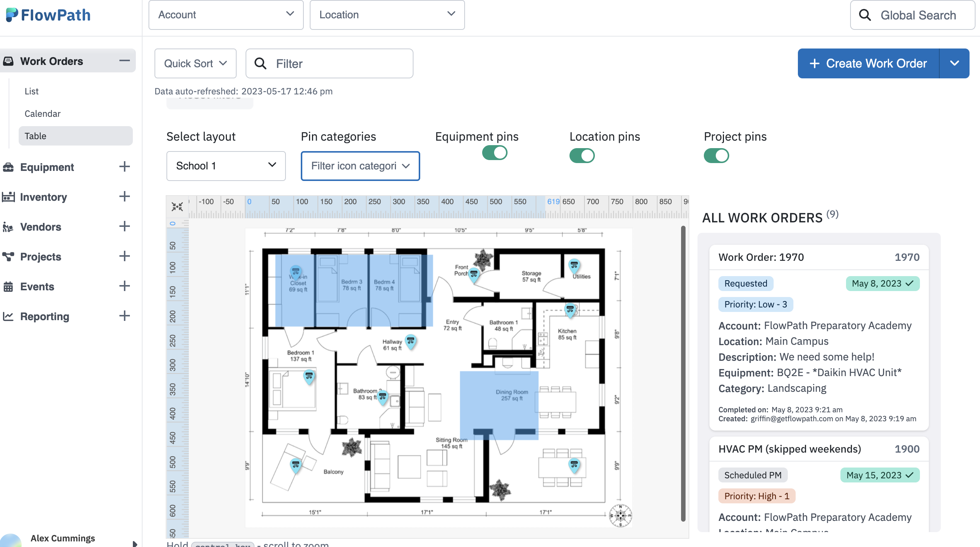This screenshot has height=547, width=980.
Task: Click the fit-to-screen icon on the floor plan
Action: click(177, 206)
